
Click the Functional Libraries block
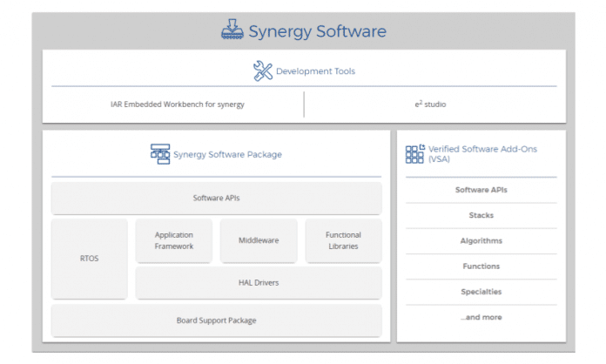[343, 240]
